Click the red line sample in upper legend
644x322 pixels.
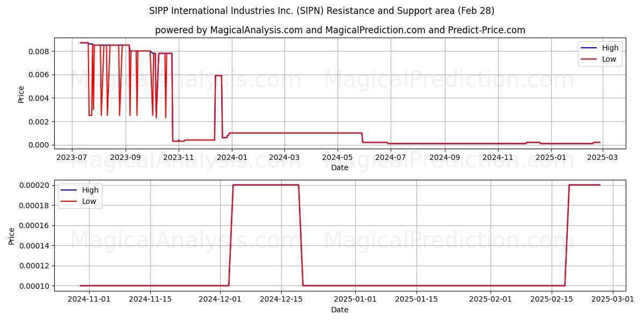(x=589, y=60)
